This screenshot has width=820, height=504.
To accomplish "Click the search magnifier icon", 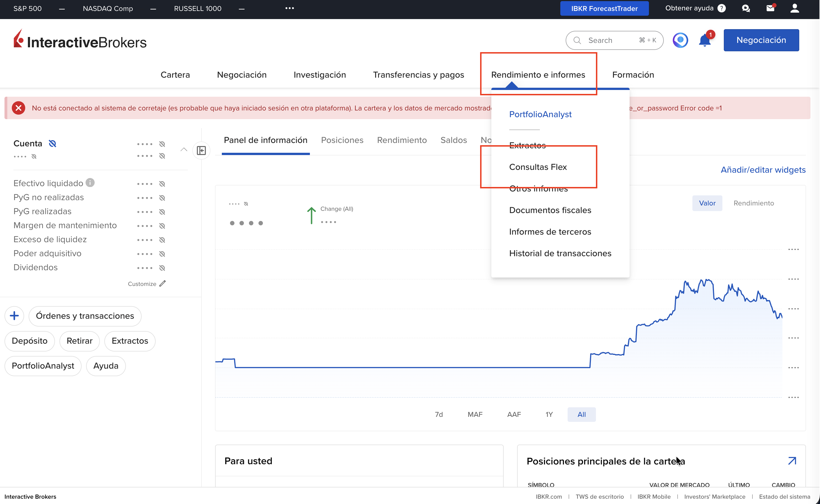I will click(x=577, y=40).
